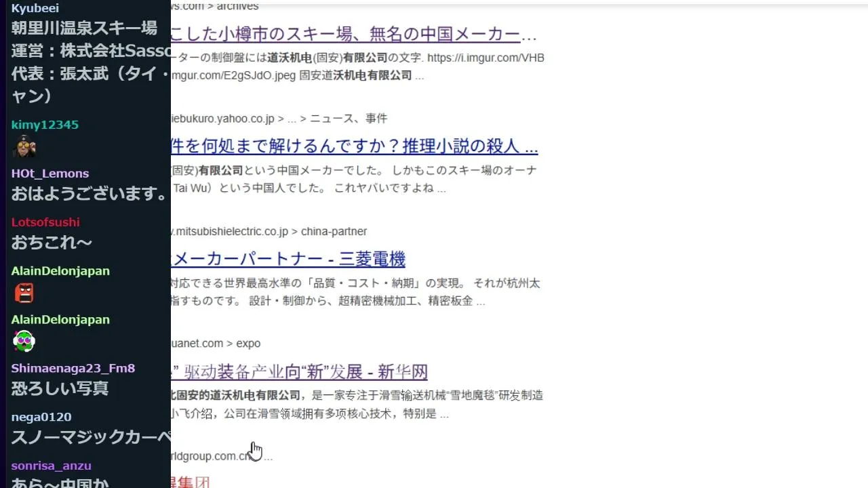Click the chat username kimy12345
The height and width of the screenshot is (488, 868).
[x=45, y=125]
